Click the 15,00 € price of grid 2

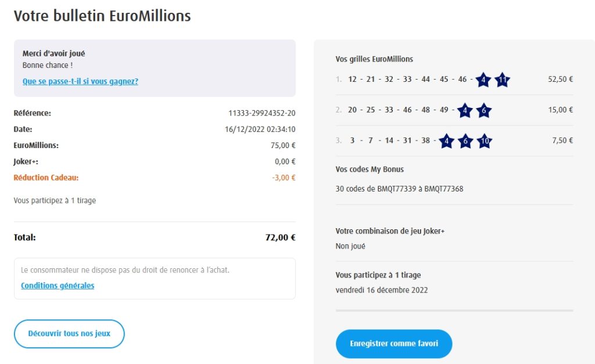(561, 110)
